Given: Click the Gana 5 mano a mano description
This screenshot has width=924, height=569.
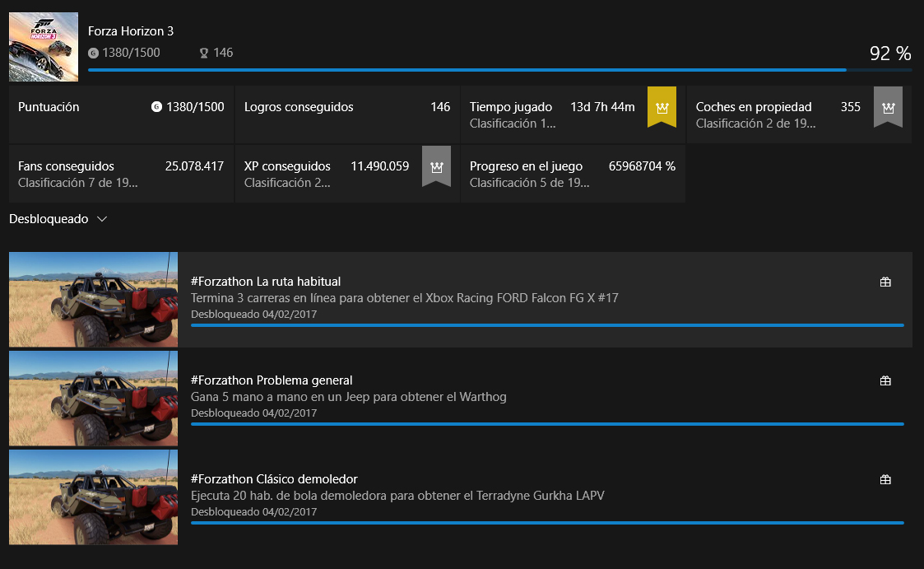Looking at the screenshot, I should [x=349, y=397].
